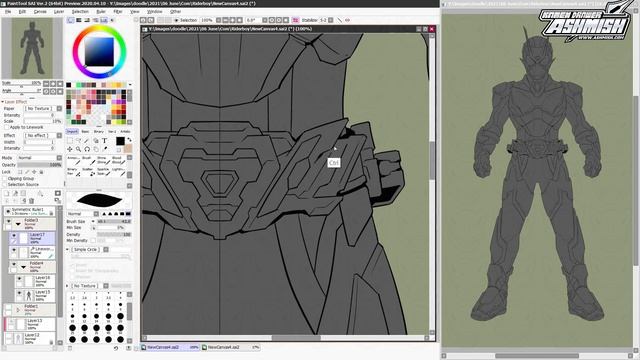The image size is (640, 360).
Task: Reset view rotation in navigator
Action: 60,91
